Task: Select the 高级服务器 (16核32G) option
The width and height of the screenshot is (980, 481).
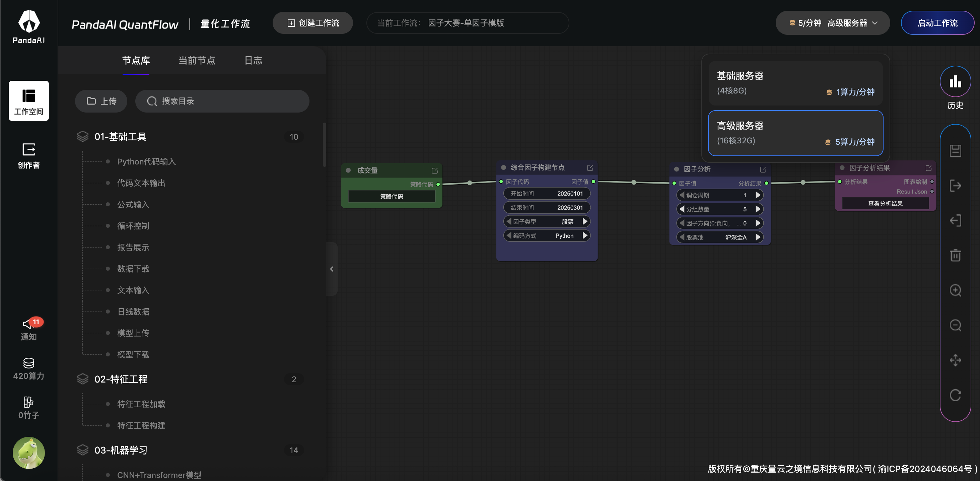Action: click(x=795, y=133)
